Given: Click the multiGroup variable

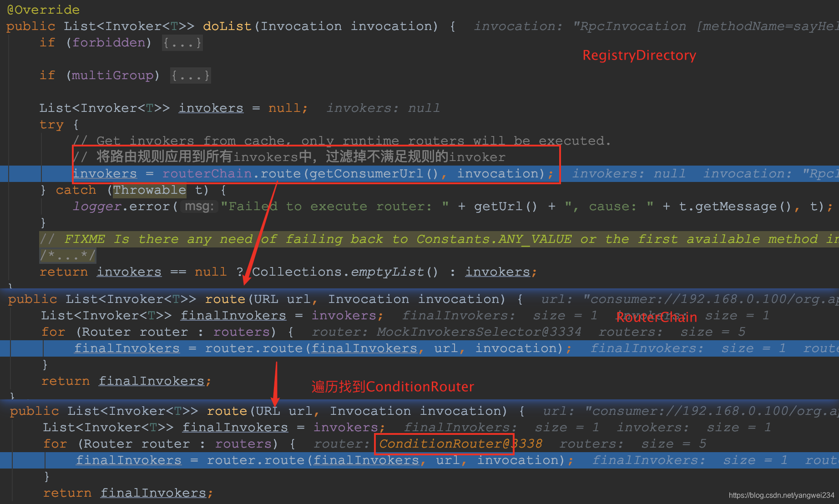Looking at the screenshot, I should 112,76.
